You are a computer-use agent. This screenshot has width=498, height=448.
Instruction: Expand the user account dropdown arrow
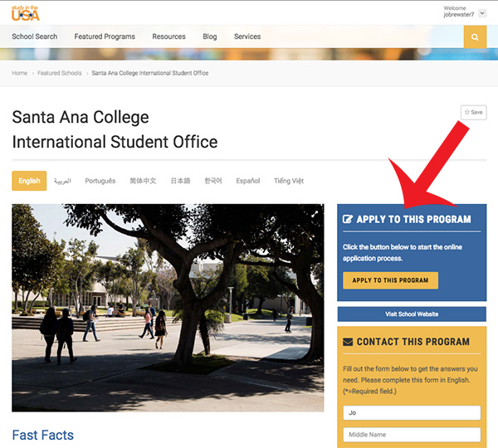click(x=482, y=13)
